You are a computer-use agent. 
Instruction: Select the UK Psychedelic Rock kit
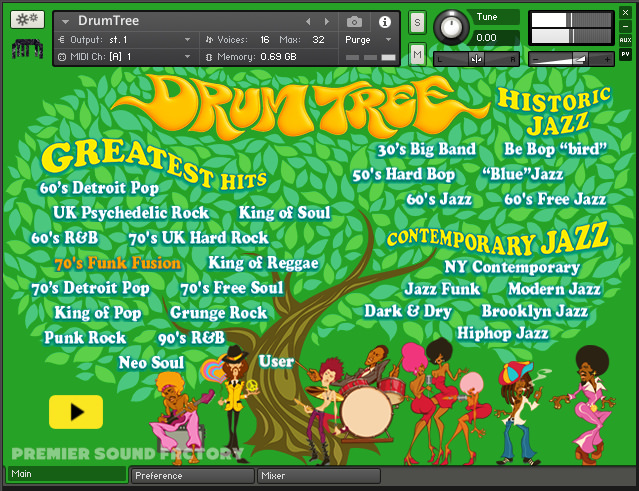pos(131,213)
